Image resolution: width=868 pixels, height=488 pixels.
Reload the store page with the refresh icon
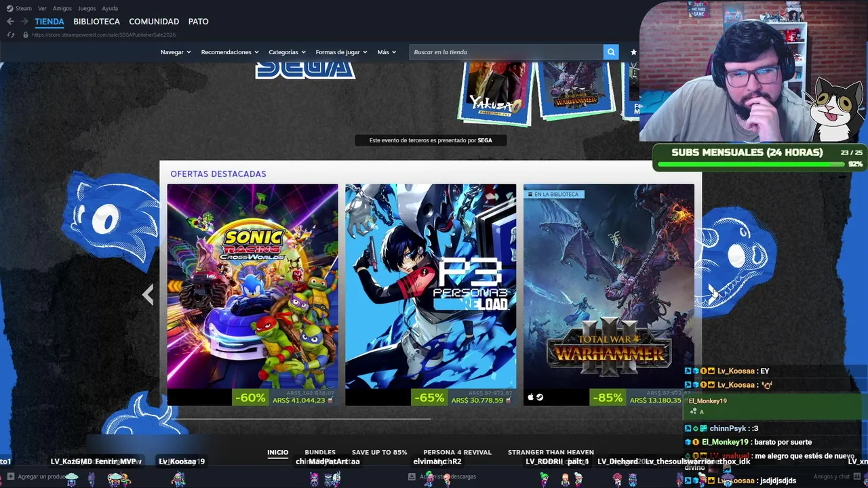(10, 35)
